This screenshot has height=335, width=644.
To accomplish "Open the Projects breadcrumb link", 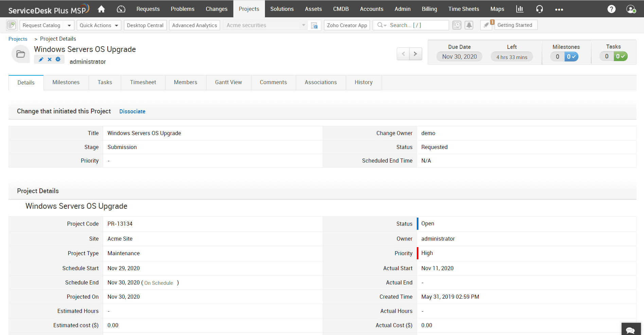I will (18, 39).
